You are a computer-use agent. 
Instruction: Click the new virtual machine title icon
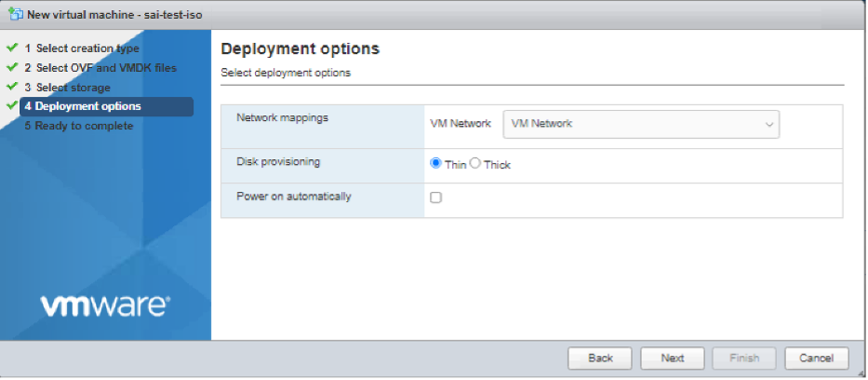coord(16,14)
